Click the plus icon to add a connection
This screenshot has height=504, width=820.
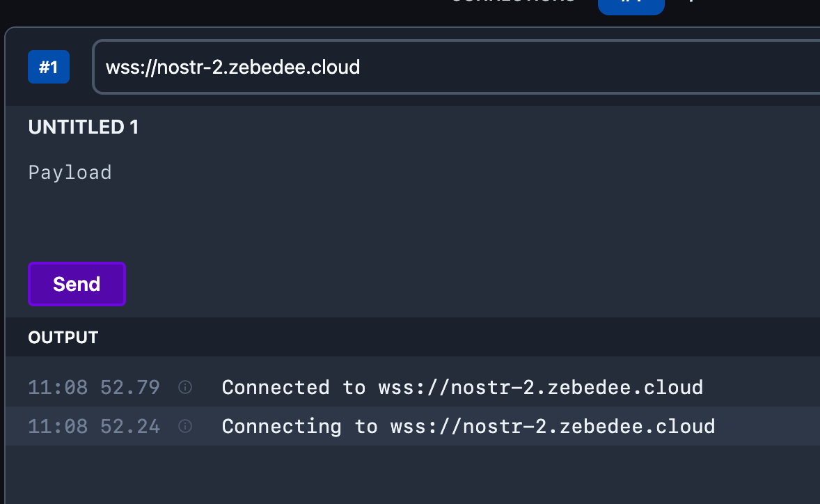pos(693,1)
